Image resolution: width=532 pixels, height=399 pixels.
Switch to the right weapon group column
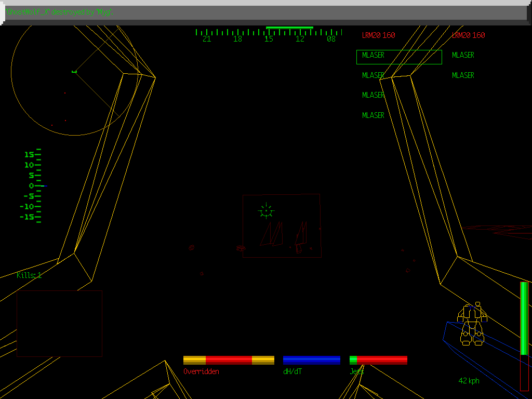pos(462,55)
